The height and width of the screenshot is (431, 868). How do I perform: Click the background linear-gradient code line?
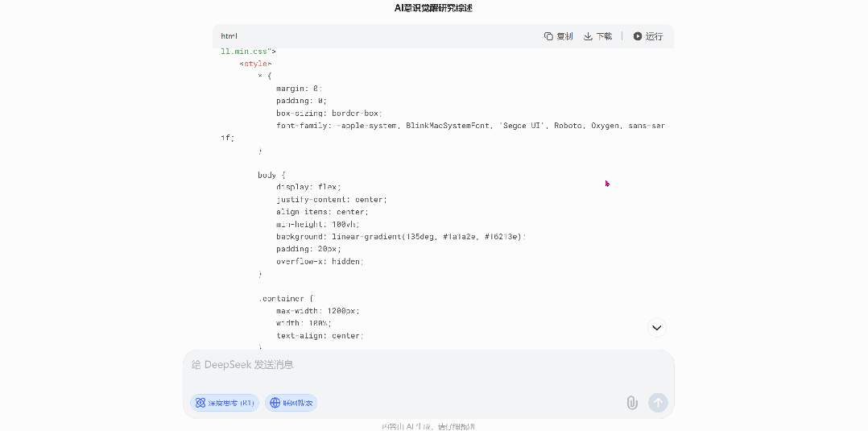coord(400,237)
